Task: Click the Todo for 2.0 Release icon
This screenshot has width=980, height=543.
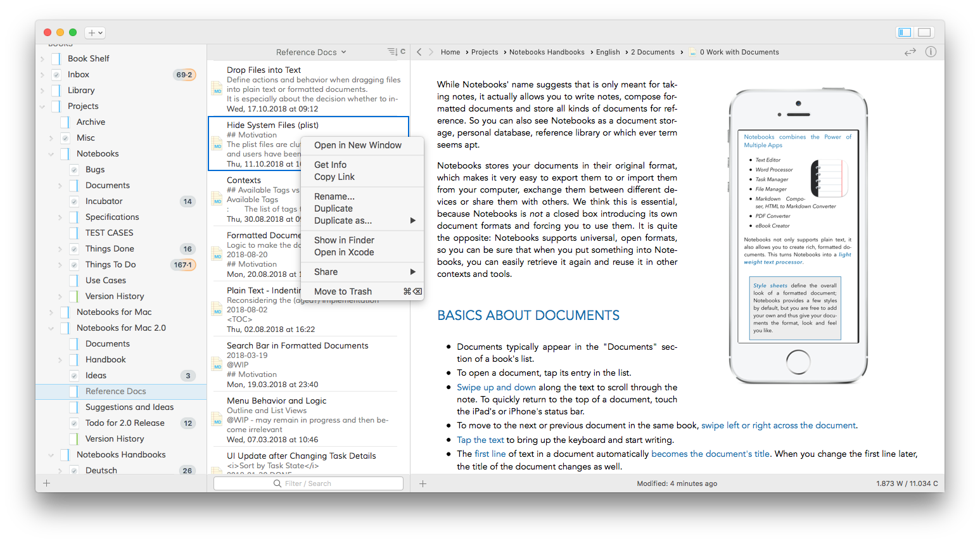Action: [74, 423]
